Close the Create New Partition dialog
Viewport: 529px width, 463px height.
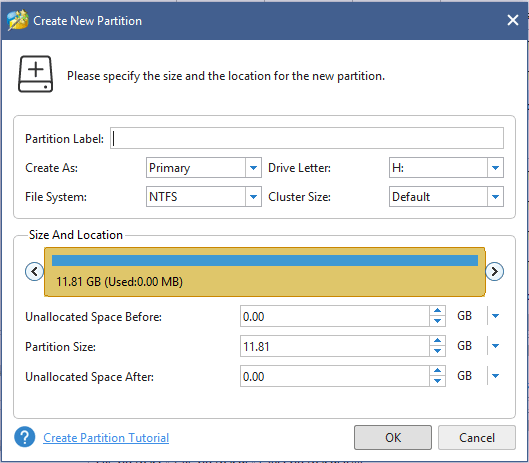tap(513, 20)
